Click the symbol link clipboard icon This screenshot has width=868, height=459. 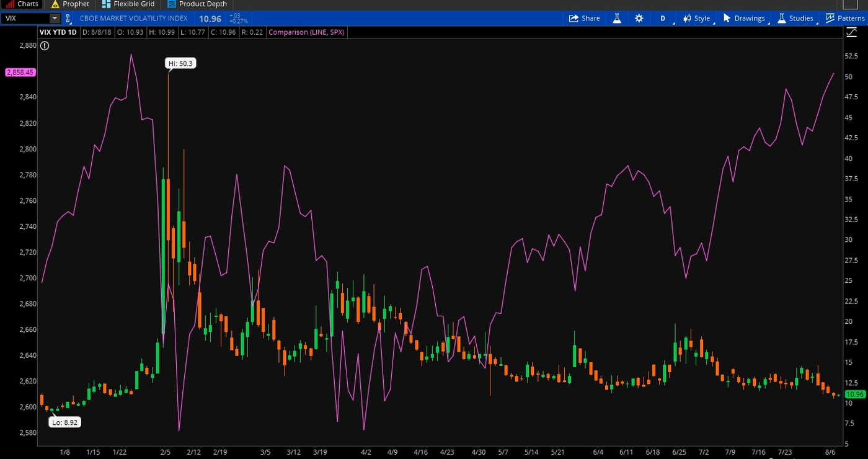pos(68,19)
